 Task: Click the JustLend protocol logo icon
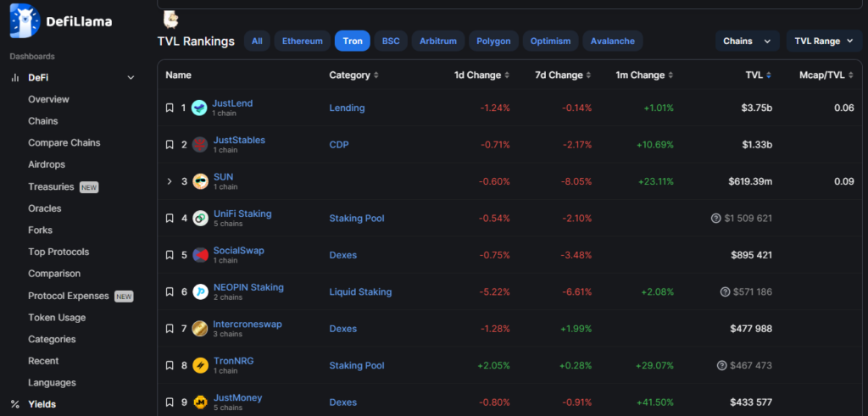click(x=199, y=108)
